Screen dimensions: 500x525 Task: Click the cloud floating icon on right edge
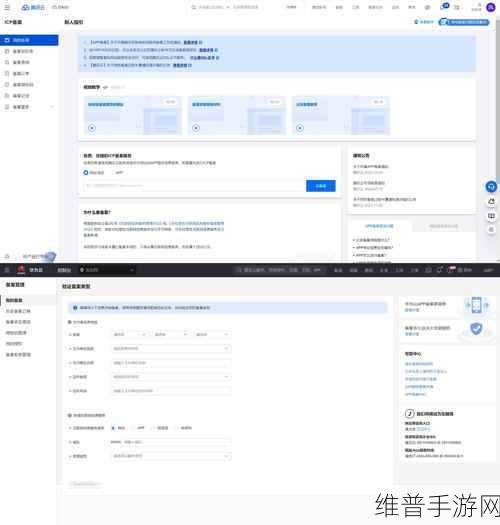tap(491, 202)
